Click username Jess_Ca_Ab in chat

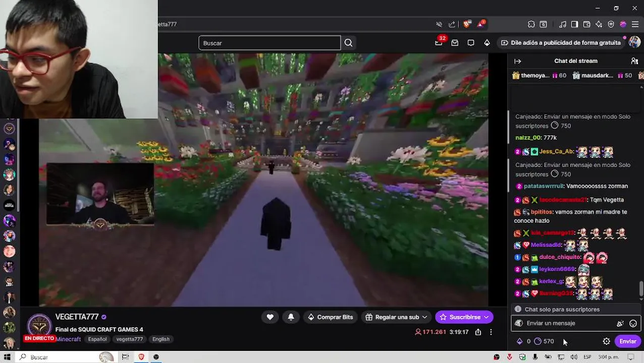[x=556, y=151]
